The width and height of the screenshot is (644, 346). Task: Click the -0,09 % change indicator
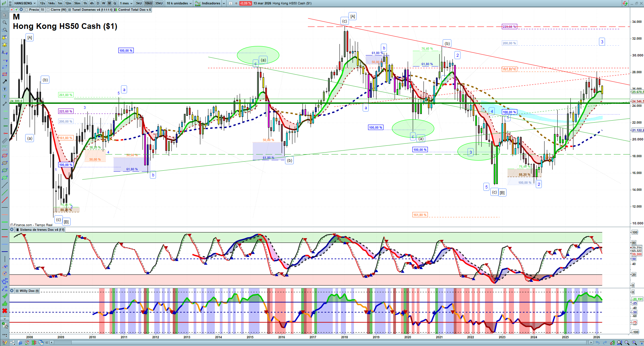(245, 3)
